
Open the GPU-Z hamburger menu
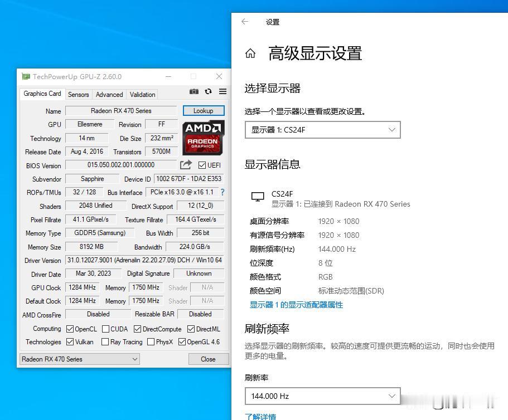[x=222, y=91]
